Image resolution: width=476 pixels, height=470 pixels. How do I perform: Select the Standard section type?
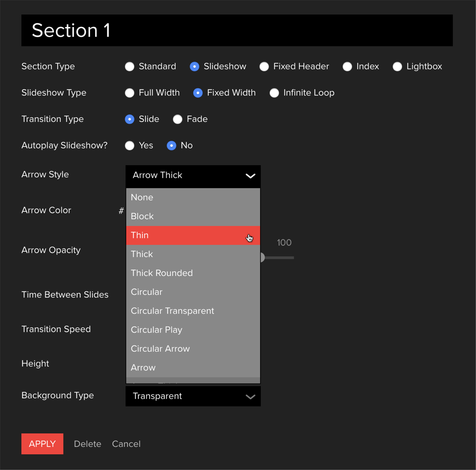click(x=130, y=67)
